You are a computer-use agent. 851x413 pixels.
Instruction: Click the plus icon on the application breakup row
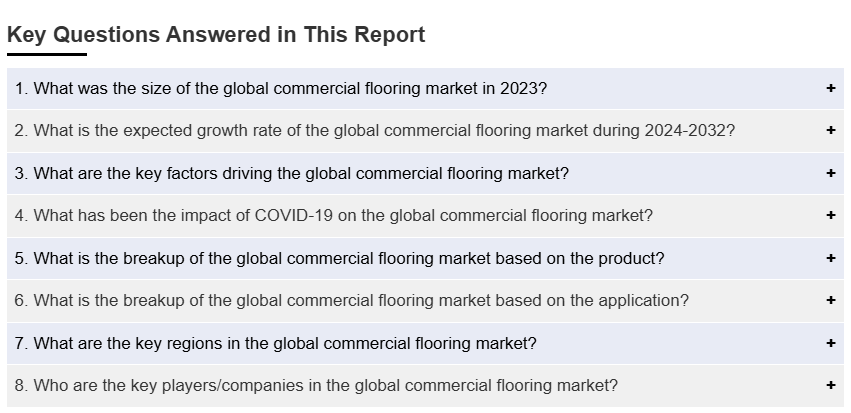point(830,300)
